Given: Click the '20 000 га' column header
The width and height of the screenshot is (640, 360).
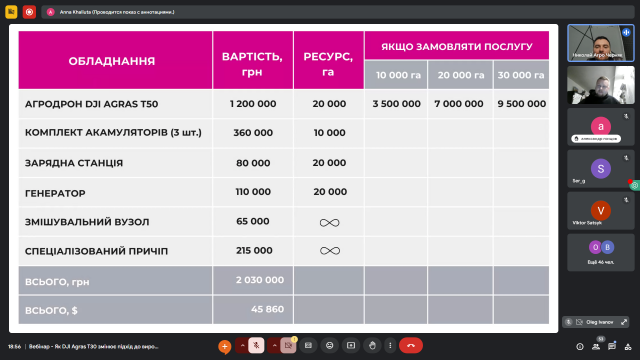Looking at the screenshot, I should pos(460,75).
